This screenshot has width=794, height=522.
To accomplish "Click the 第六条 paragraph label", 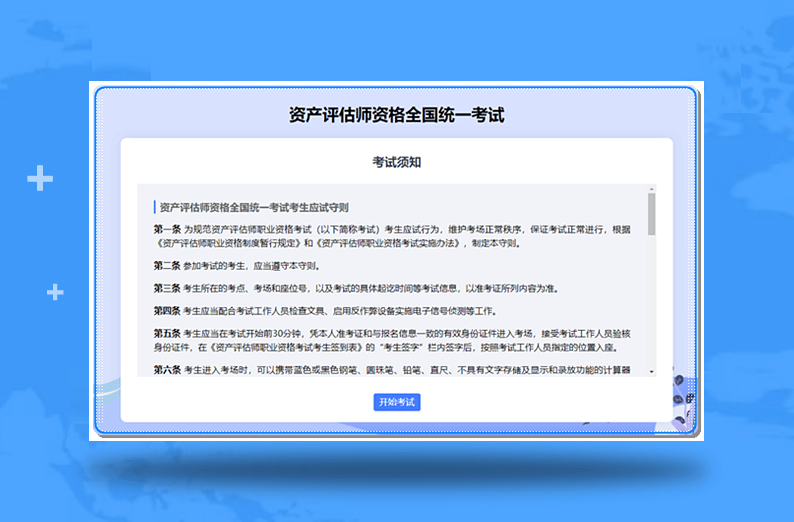I will coord(167,370).
